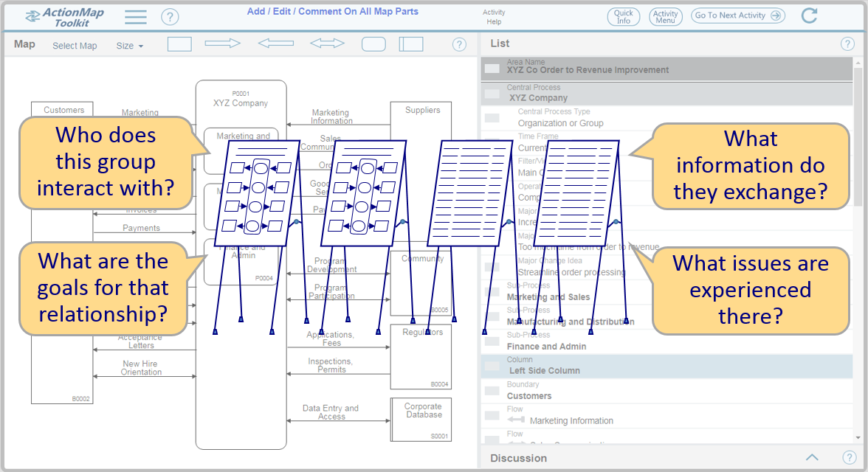
Task: Open the Activity Menu
Action: pos(665,17)
